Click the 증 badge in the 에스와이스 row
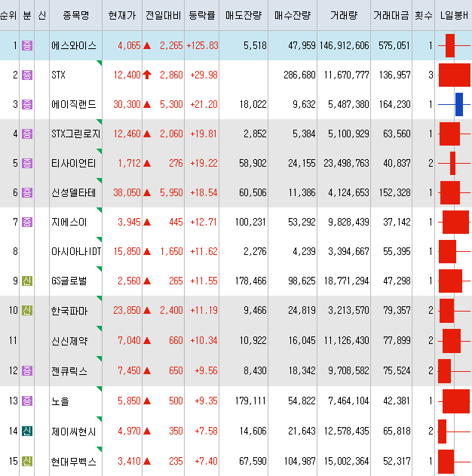 [27, 45]
